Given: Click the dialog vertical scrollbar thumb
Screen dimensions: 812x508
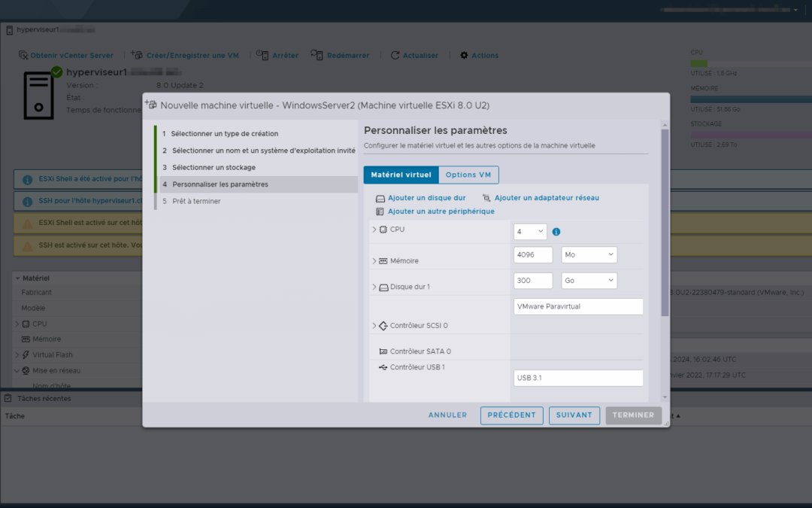Looking at the screenshot, I should 665,223.
